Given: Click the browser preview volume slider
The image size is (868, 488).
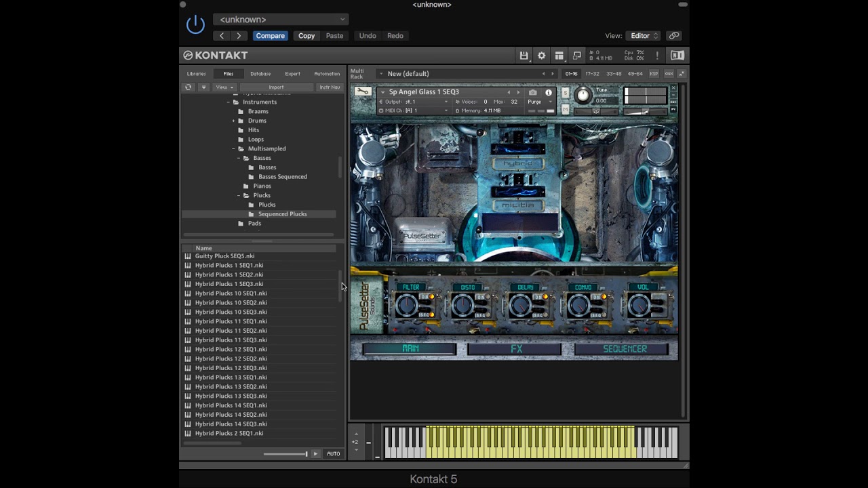Looking at the screenshot, I should (x=285, y=453).
